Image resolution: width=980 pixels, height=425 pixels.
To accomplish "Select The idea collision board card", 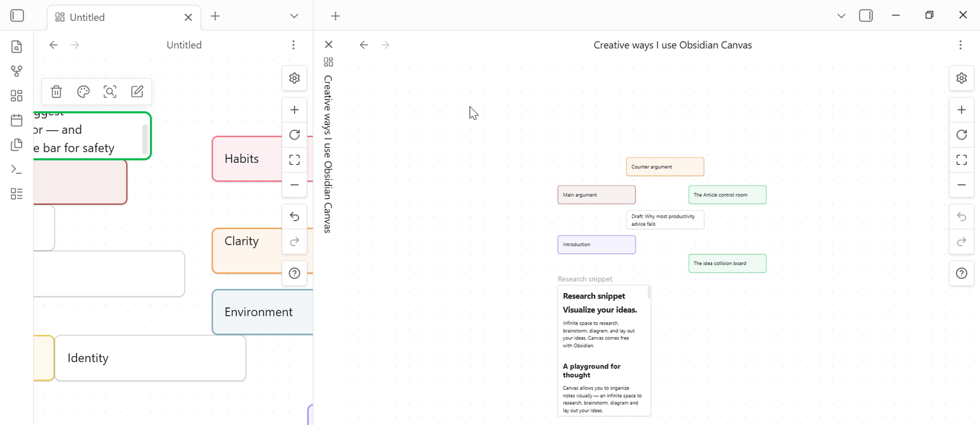I will [x=728, y=263].
